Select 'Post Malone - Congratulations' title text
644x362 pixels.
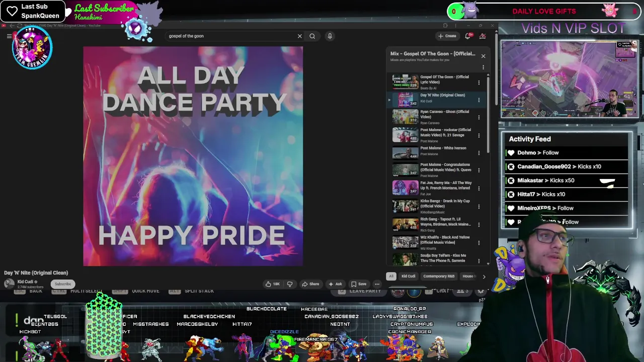(x=445, y=167)
